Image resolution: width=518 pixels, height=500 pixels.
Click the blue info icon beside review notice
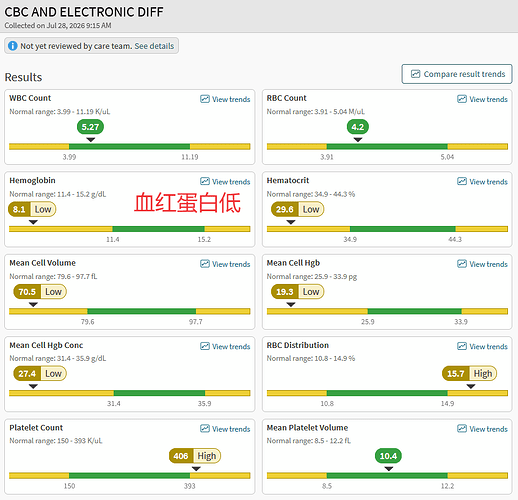13,46
